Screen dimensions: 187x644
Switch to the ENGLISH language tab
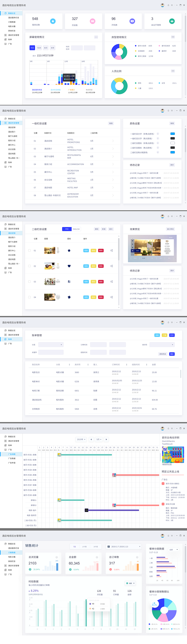point(76,229)
